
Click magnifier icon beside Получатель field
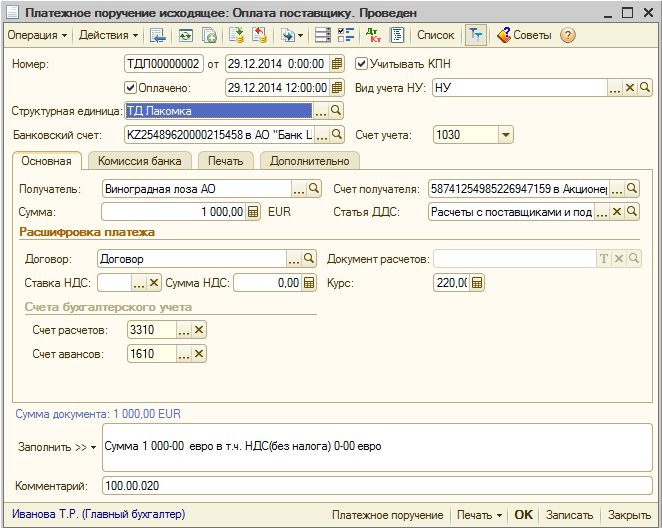pyautogui.click(x=312, y=188)
